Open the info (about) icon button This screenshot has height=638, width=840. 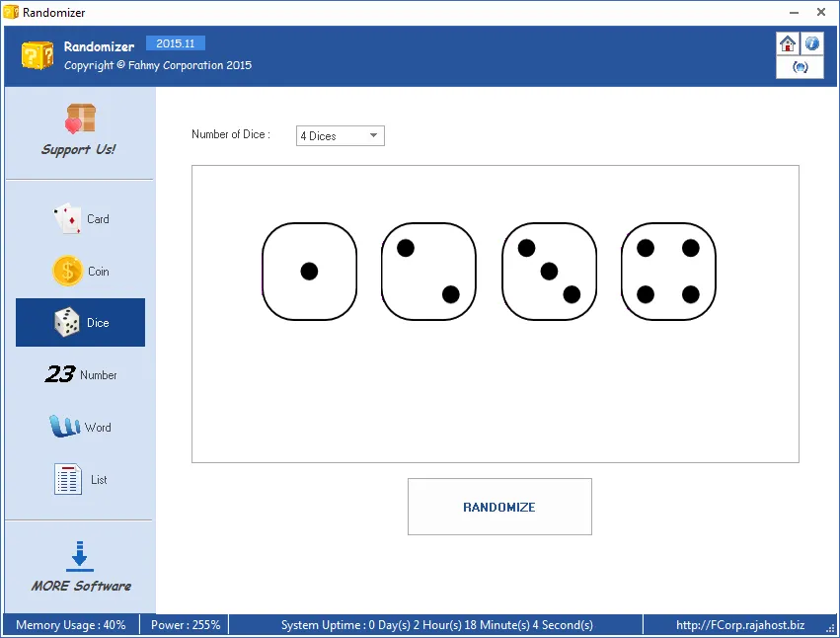click(x=811, y=43)
